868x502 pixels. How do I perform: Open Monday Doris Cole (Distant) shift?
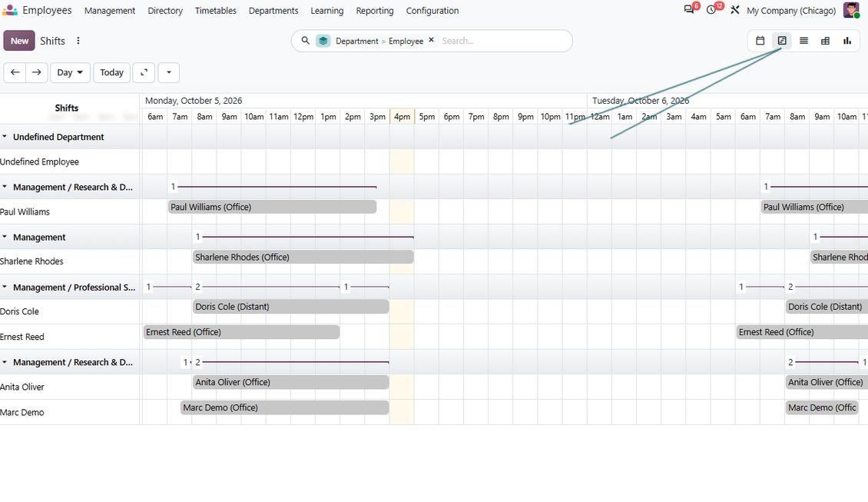tap(291, 307)
